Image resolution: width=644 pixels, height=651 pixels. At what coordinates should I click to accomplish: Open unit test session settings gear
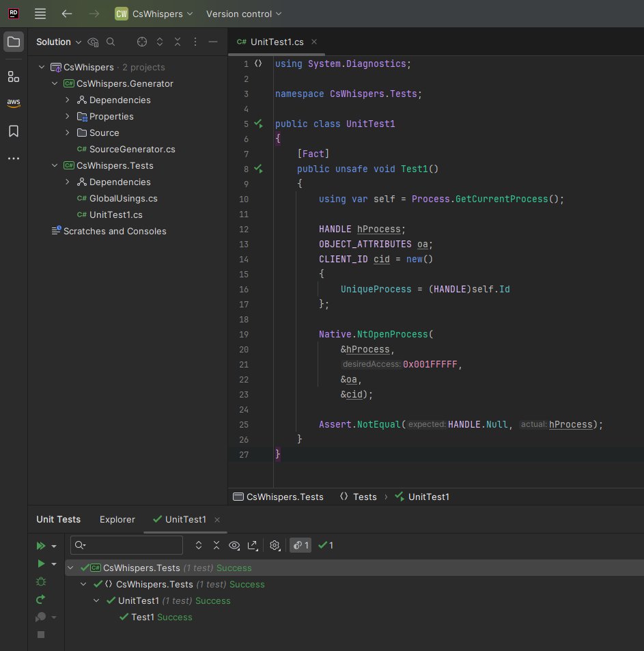275,545
